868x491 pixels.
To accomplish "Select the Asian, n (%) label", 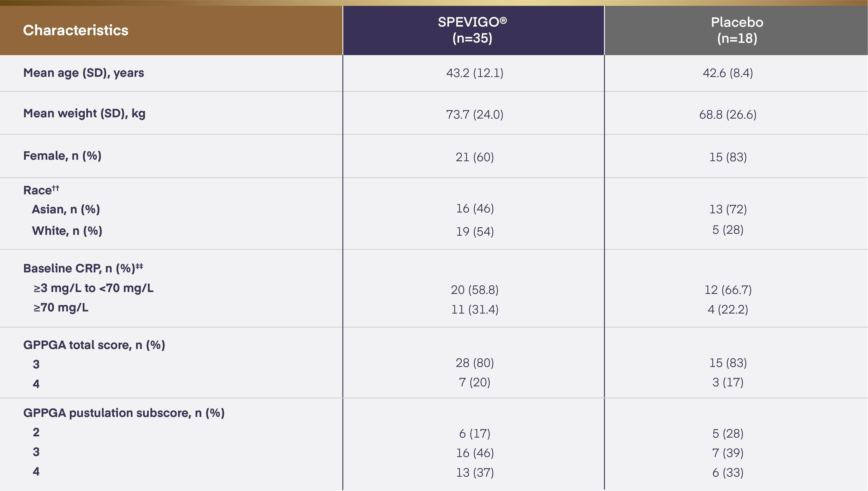I will tap(66, 209).
